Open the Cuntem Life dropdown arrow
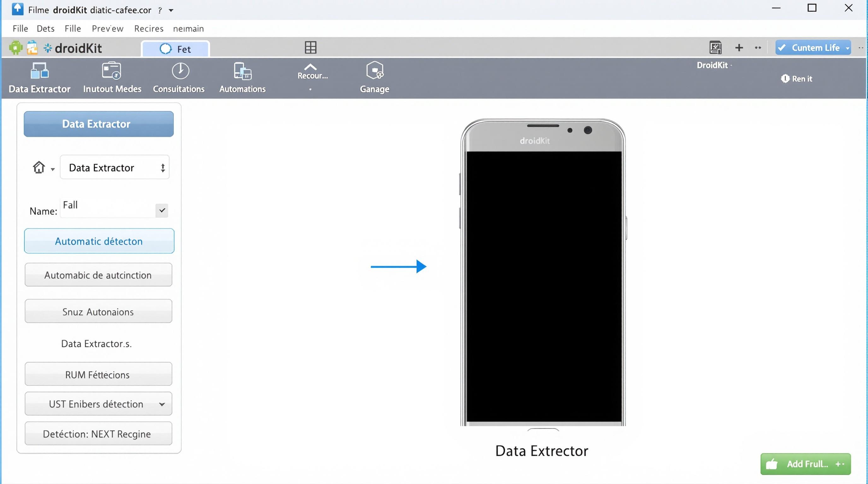Viewport: 868px width, 484px height. tap(847, 49)
